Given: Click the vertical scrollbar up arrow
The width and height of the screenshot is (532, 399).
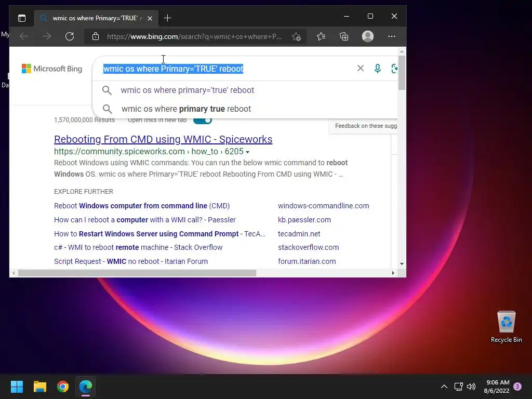Looking at the screenshot, I should [x=402, y=51].
